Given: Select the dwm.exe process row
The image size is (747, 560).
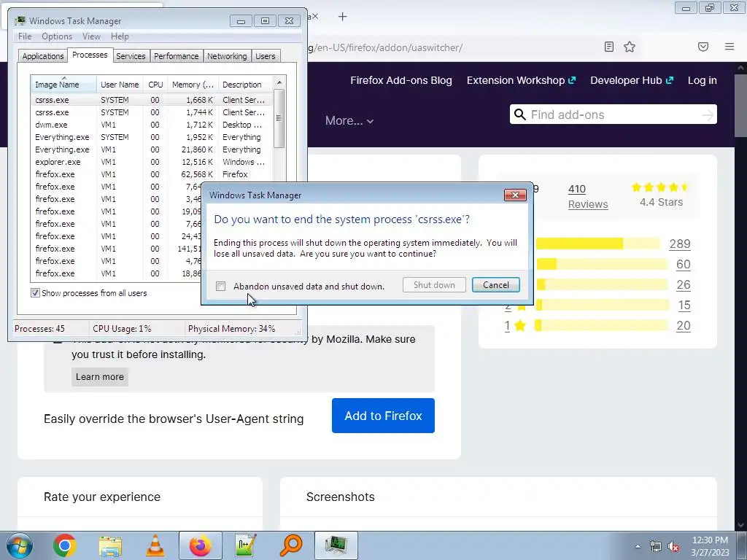Looking at the screenshot, I should [152, 125].
